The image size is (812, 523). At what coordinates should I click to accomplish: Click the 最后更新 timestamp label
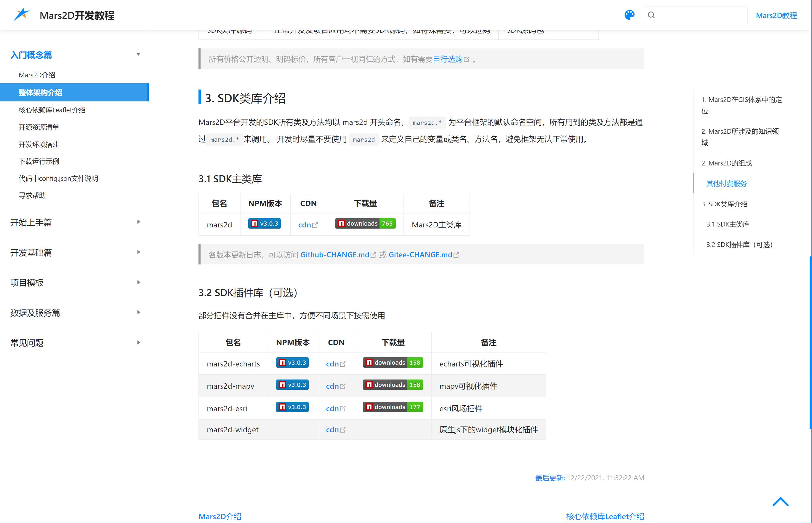pos(550,478)
